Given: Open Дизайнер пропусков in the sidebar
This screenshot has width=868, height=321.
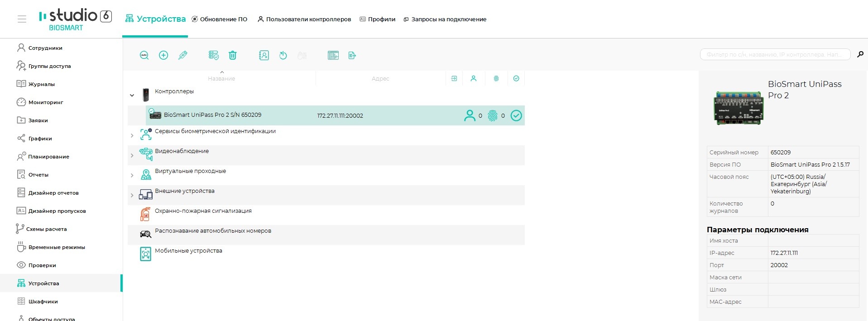Looking at the screenshot, I should [61, 211].
